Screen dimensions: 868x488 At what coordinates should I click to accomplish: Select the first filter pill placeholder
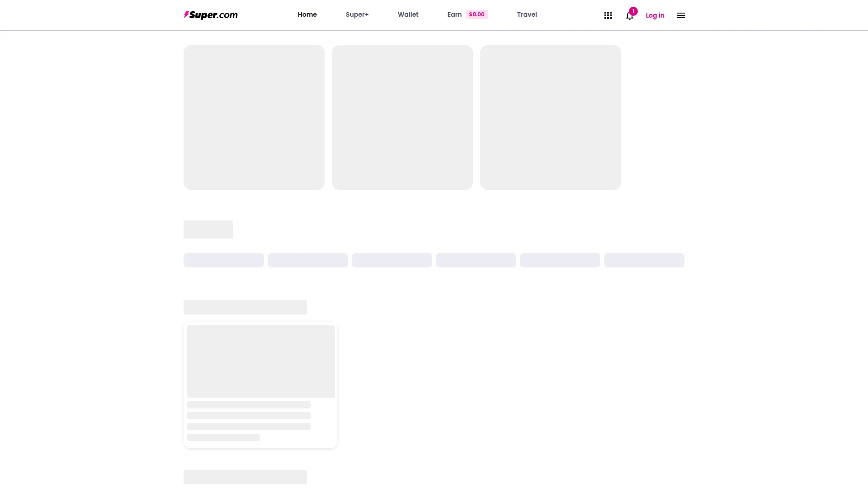pyautogui.click(x=223, y=260)
